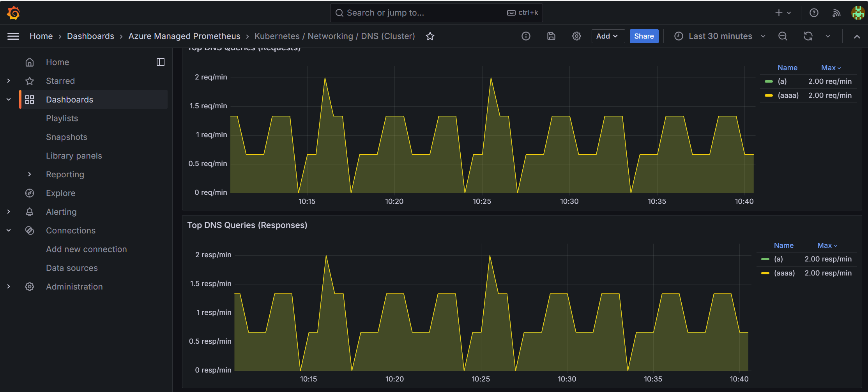Viewport: 868px width, 392px height.
Task: Expand the Starred section chevron
Action: 9,81
